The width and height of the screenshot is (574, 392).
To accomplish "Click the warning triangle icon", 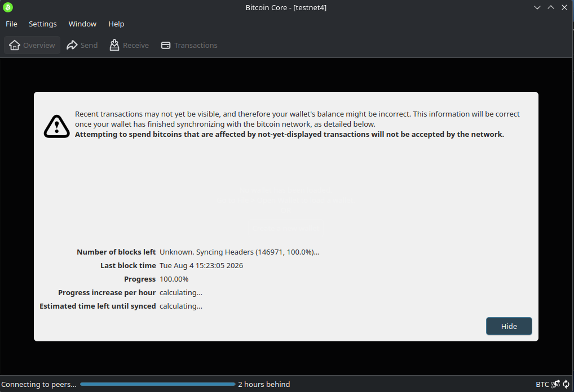I will 57,126.
